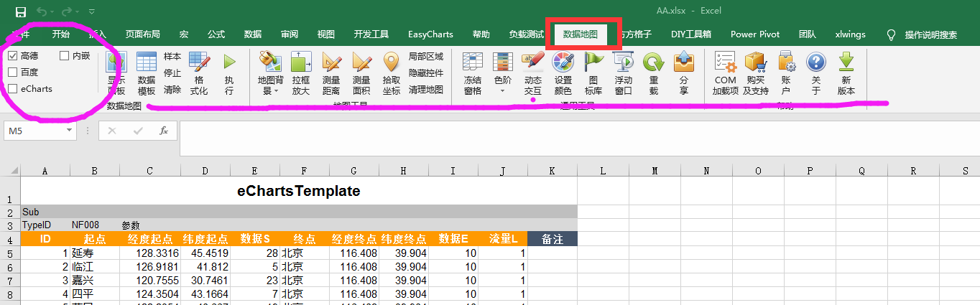Click the cell containing 四平
Screen dimensions: 980x305
(x=95, y=294)
